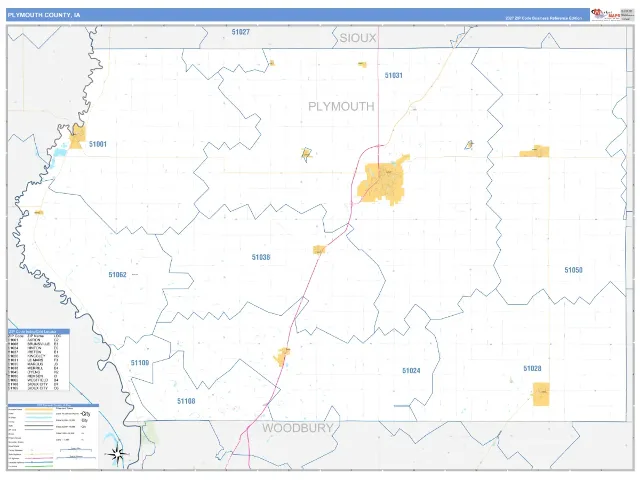The image size is (640, 480).
Task: Select the small orange Merrill area near 51038
Action: point(319,249)
